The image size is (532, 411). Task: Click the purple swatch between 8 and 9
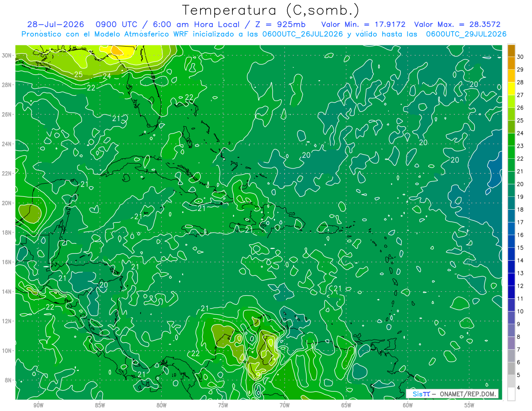[x=512, y=330]
